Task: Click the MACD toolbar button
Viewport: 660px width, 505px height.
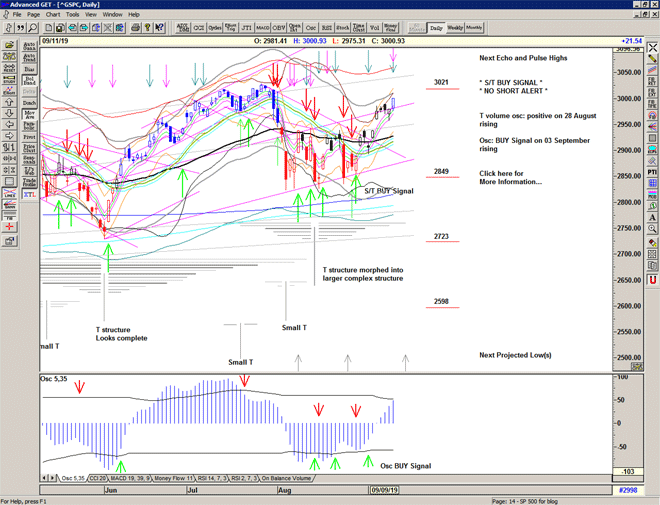Action: [x=261, y=28]
